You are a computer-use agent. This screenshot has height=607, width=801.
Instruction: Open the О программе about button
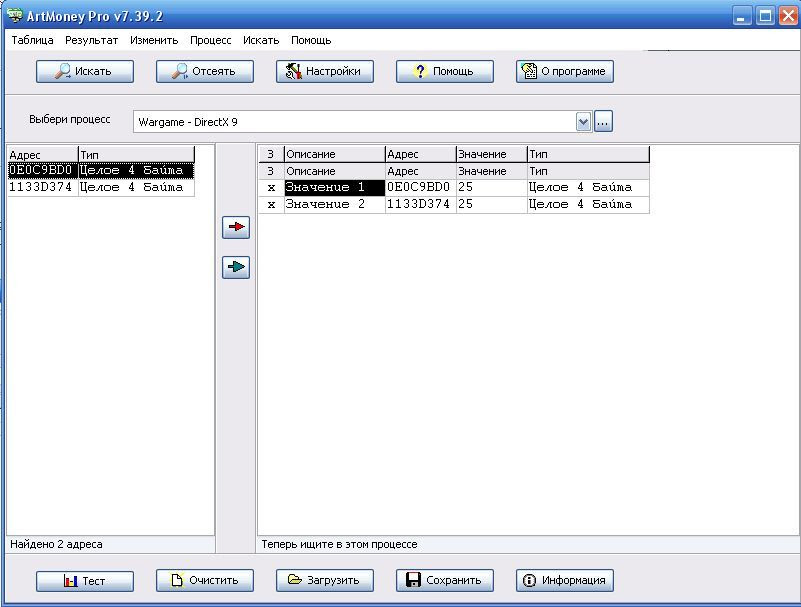point(565,72)
